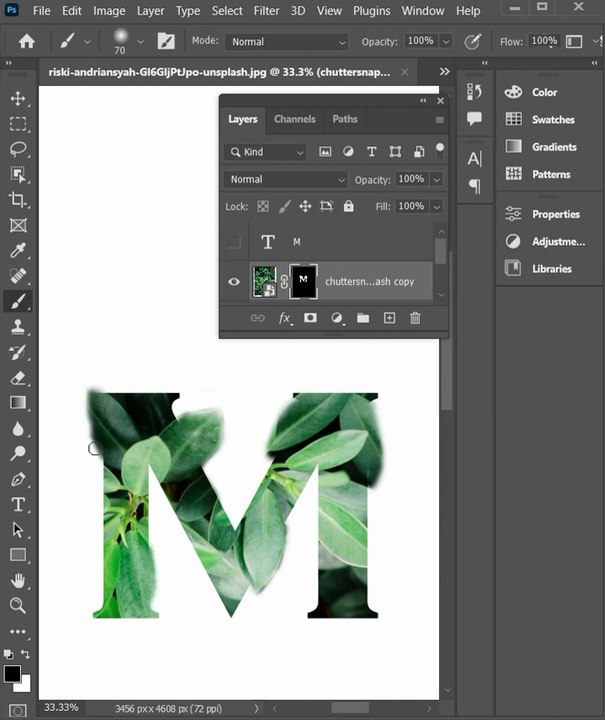Toggle filter for type layers
This screenshot has width=605, height=720.
[x=372, y=152]
